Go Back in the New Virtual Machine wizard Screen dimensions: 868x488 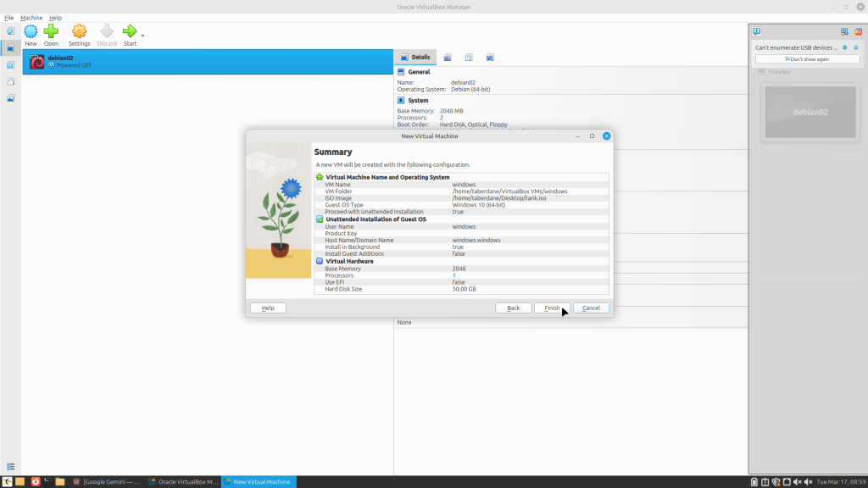(x=513, y=308)
